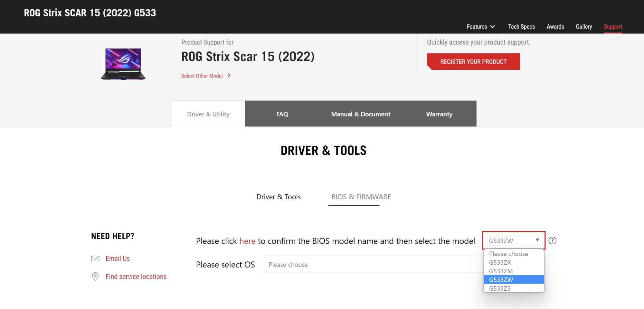Image resolution: width=644 pixels, height=309 pixels.
Task: Open Find service locations link
Action: pos(136,277)
